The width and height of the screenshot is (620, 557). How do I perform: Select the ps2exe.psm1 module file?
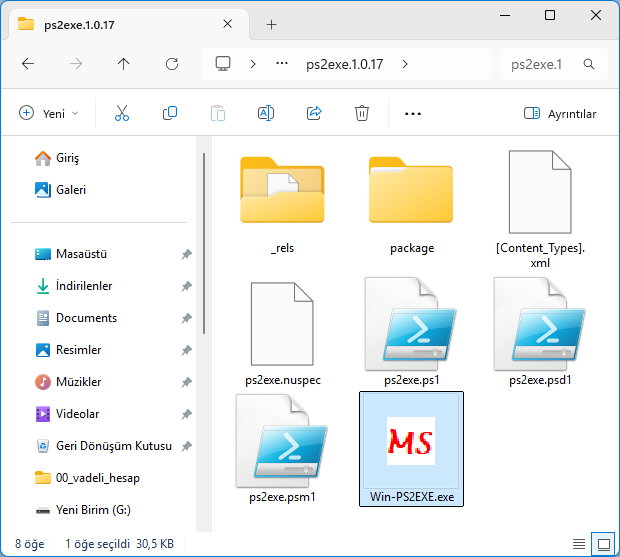click(x=282, y=449)
